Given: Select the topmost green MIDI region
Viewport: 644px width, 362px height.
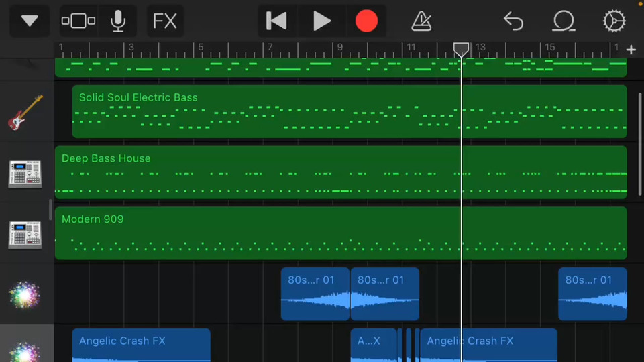Looking at the screenshot, I should click(x=341, y=67).
